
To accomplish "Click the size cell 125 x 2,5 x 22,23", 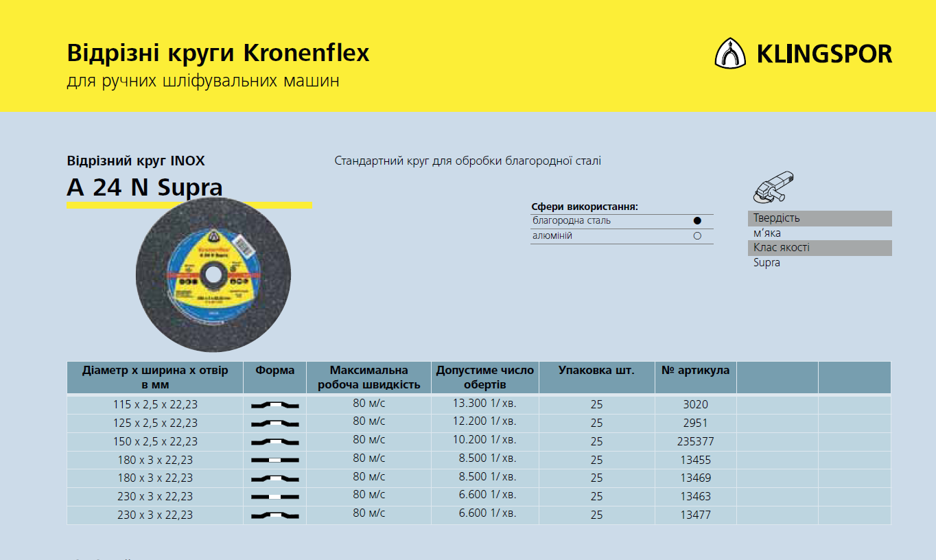I will (x=155, y=423).
